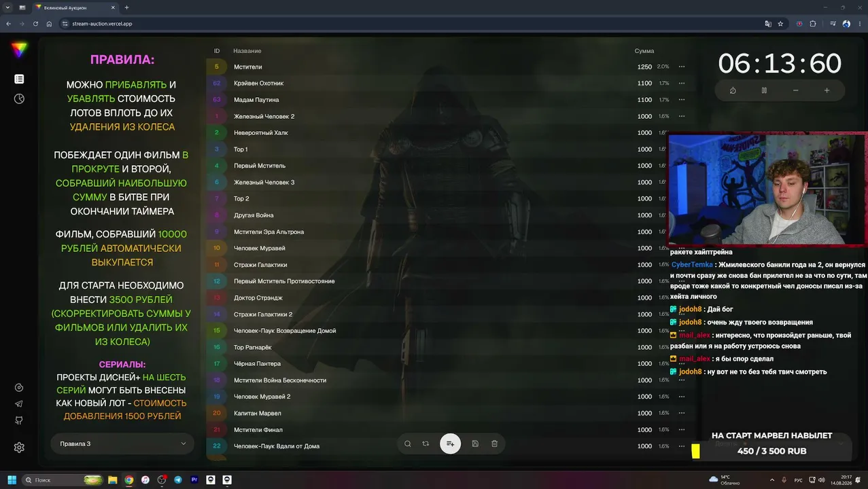Open the GitHub icon in sidebar
The image size is (868, 489).
pos(19,421)
